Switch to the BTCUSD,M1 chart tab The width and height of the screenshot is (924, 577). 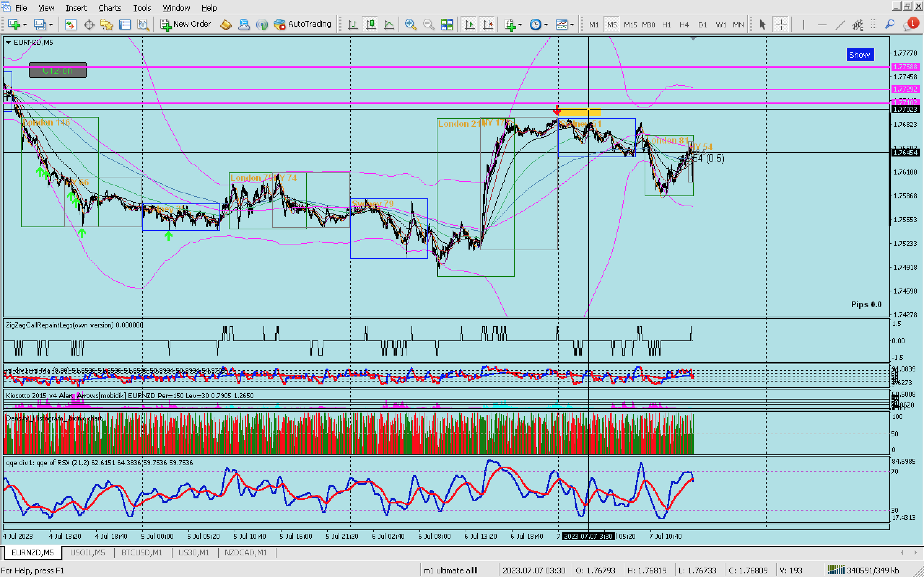pyautogui.click(x=141, y=552)
